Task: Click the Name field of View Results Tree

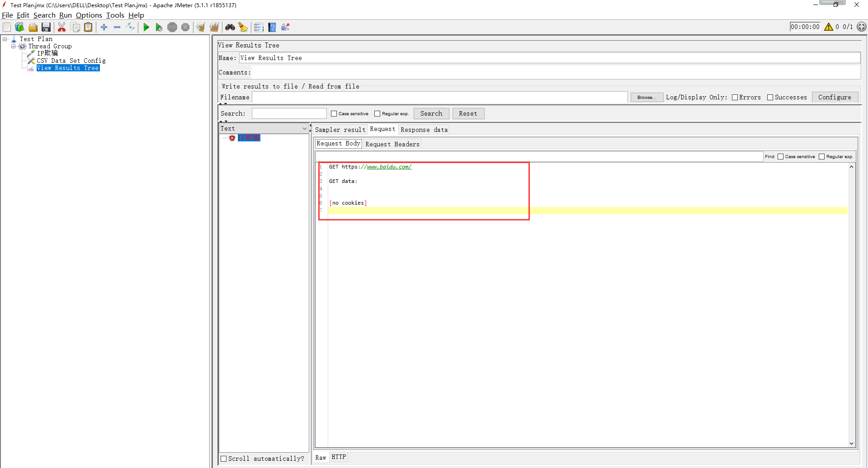Action: pos(549,58)
